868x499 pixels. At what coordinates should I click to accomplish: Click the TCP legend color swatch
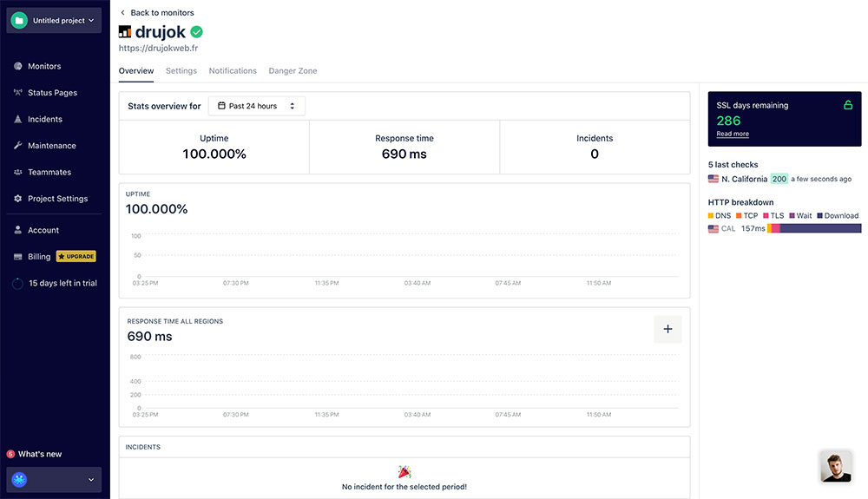click(x=739, y=216)
